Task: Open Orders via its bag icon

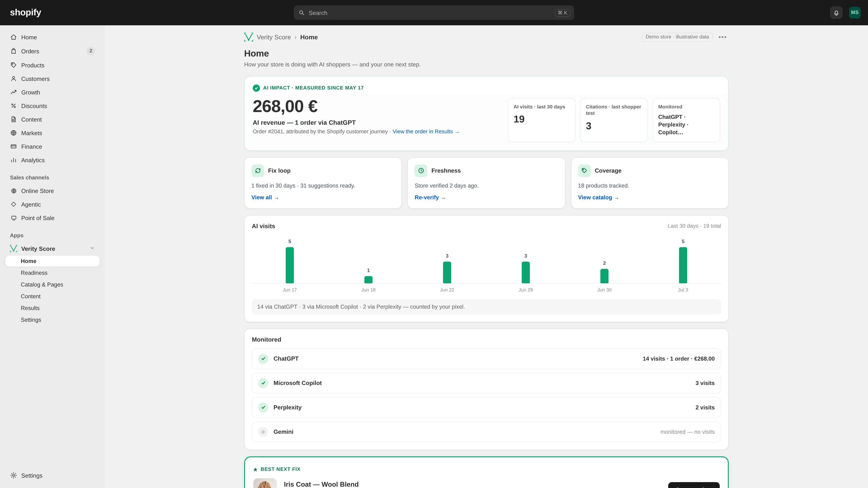Action: (14, 51)
